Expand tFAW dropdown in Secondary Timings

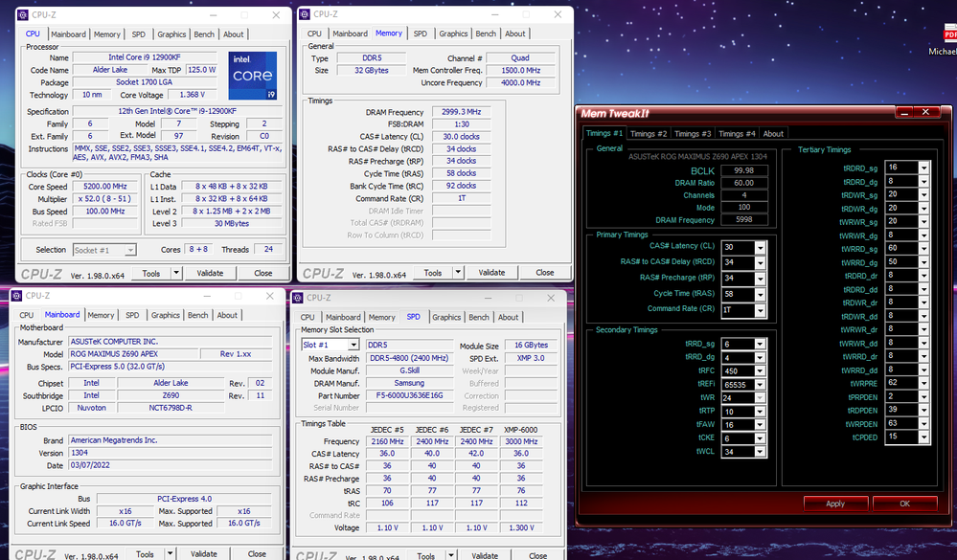pyautogui.click(x=760, y=425)
